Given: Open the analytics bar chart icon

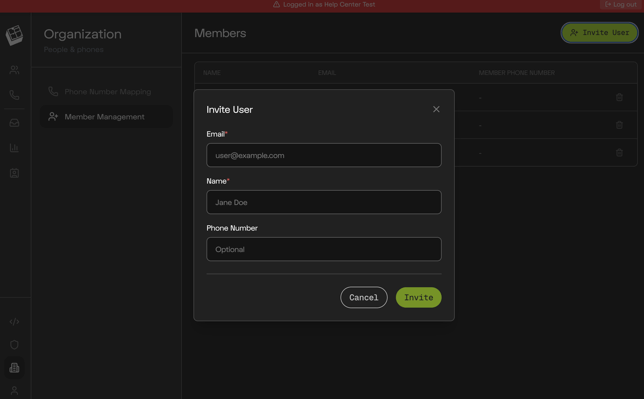Looking at the screenshot, I should click(14, 148).
